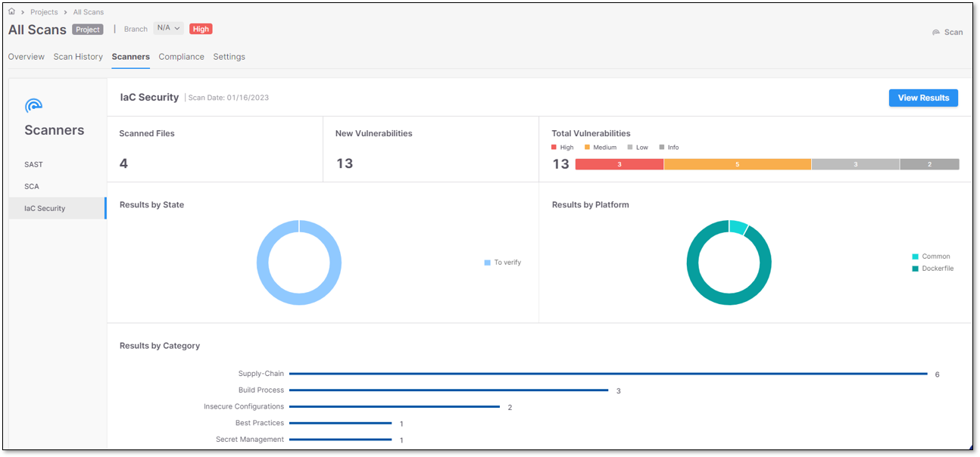Toggle the Common platform legend entry
Image resolution: width=980 pixels, height=457 pixels.
tap(931, 256)
